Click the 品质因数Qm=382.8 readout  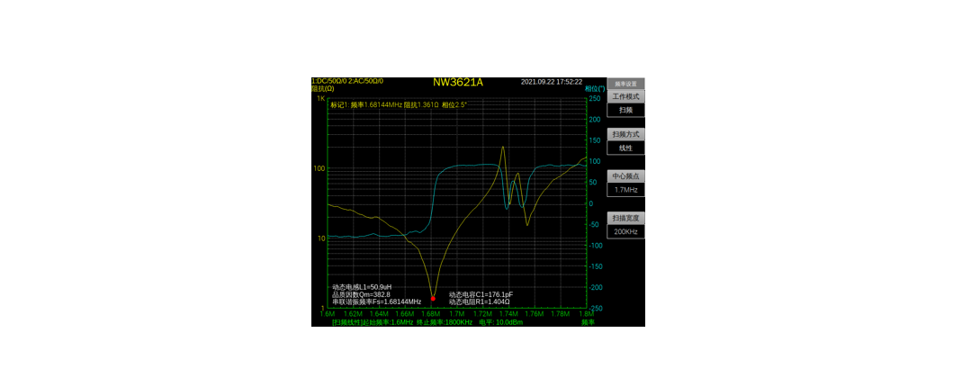[x=361, y=294]
